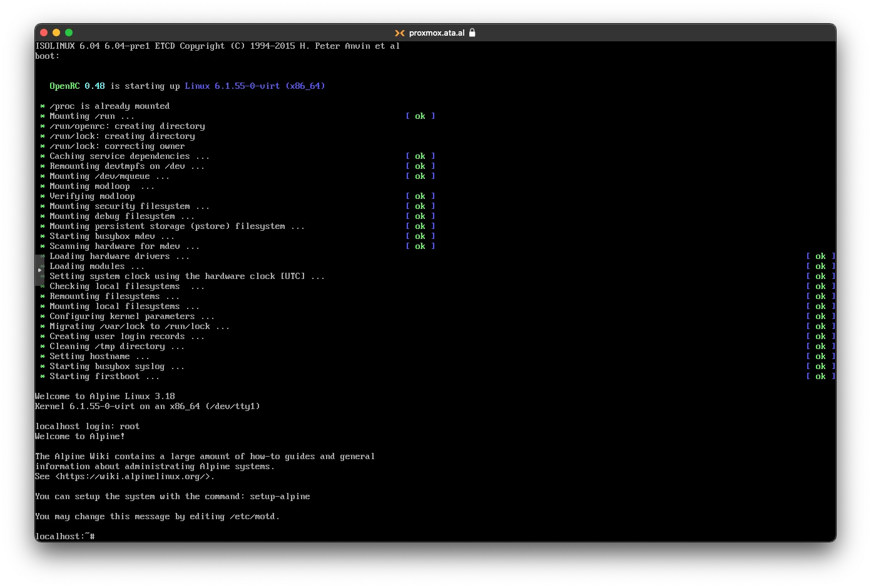Click 'Setting system clock using the hardware clock' line

[187, 276]
